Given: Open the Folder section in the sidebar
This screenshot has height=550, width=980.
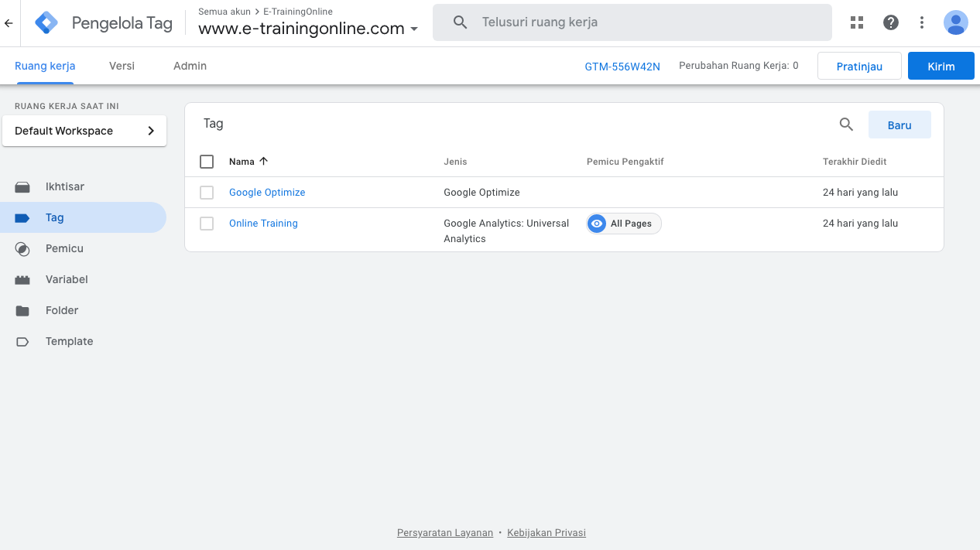Looking at the screenshot, I should pos(62,310).
